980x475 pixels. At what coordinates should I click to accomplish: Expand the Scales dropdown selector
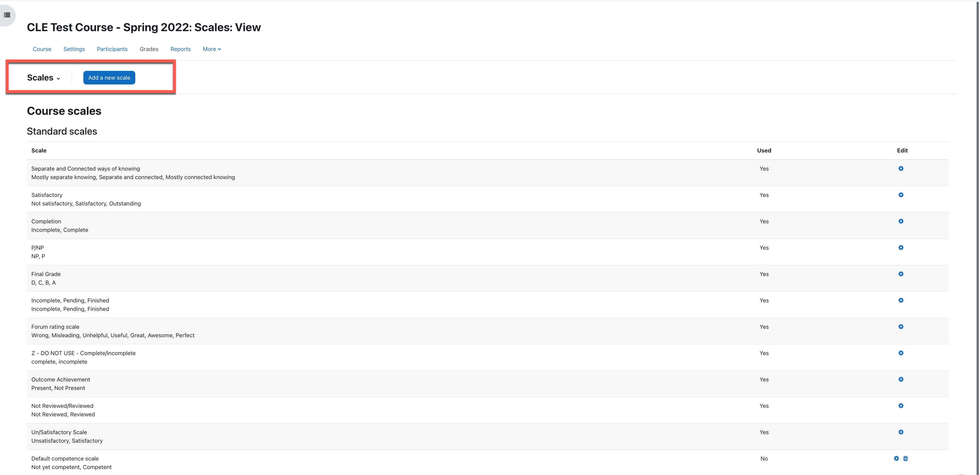pyautogui.click(x=44, y=78)
